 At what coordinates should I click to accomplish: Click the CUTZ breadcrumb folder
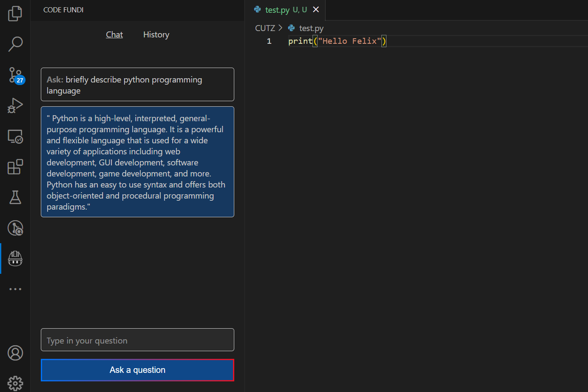click(x=265, y=28)
